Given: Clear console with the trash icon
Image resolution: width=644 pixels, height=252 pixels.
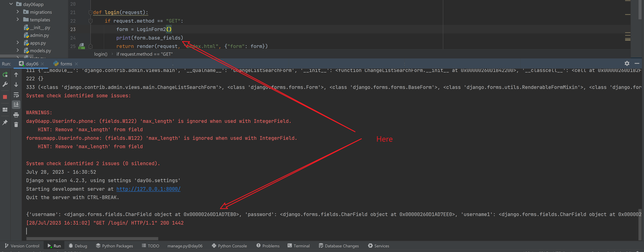Looking at the screenshot, I should 16,125.
